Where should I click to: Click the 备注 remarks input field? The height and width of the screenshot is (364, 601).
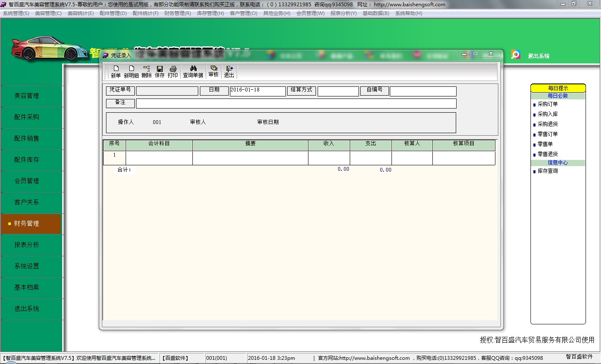coord(296,104)
